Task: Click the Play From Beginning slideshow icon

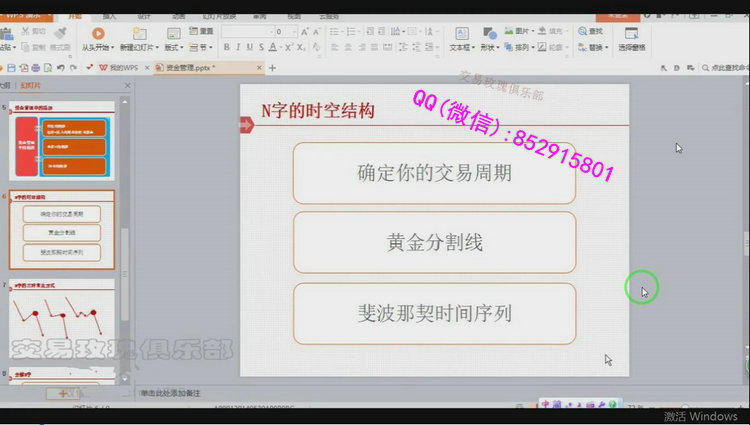Action: point(98,34)
